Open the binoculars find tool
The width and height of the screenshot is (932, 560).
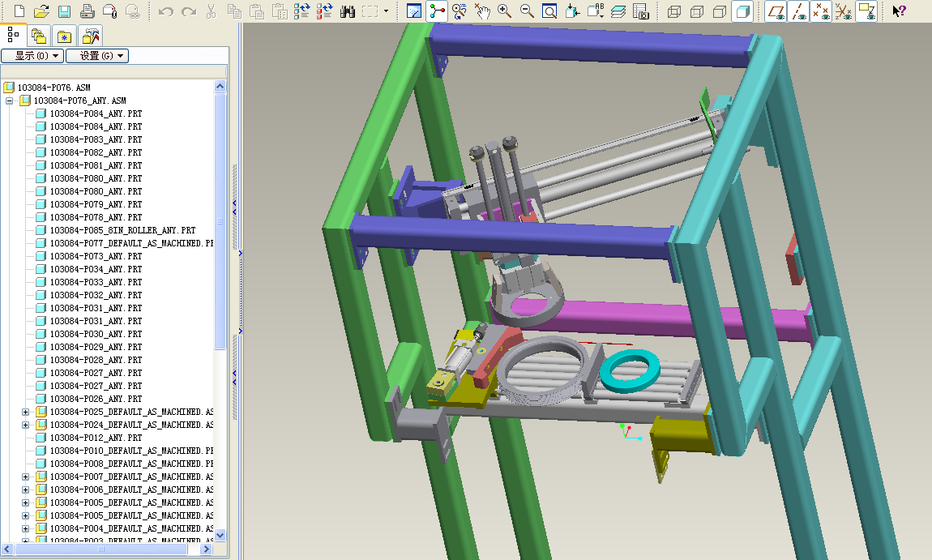click(x=348, y=11)
